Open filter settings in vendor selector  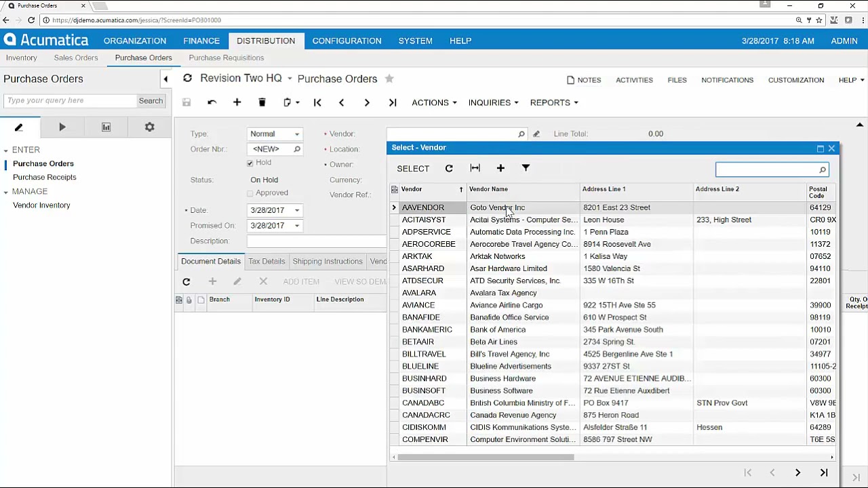pos(526,168)
